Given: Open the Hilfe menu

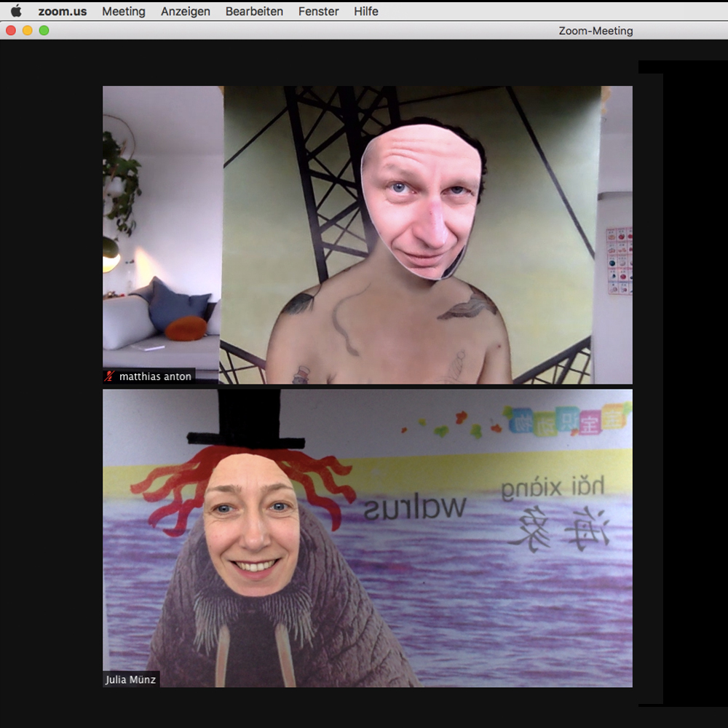Looking at the screenshot, I should (x=366, y=12).
